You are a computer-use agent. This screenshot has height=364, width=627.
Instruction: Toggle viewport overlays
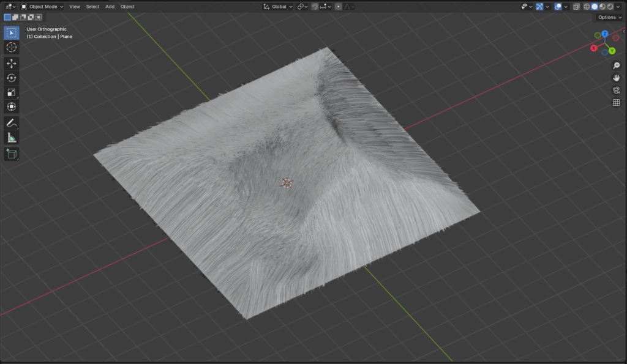pyautogui.click(x=558, y=6)
